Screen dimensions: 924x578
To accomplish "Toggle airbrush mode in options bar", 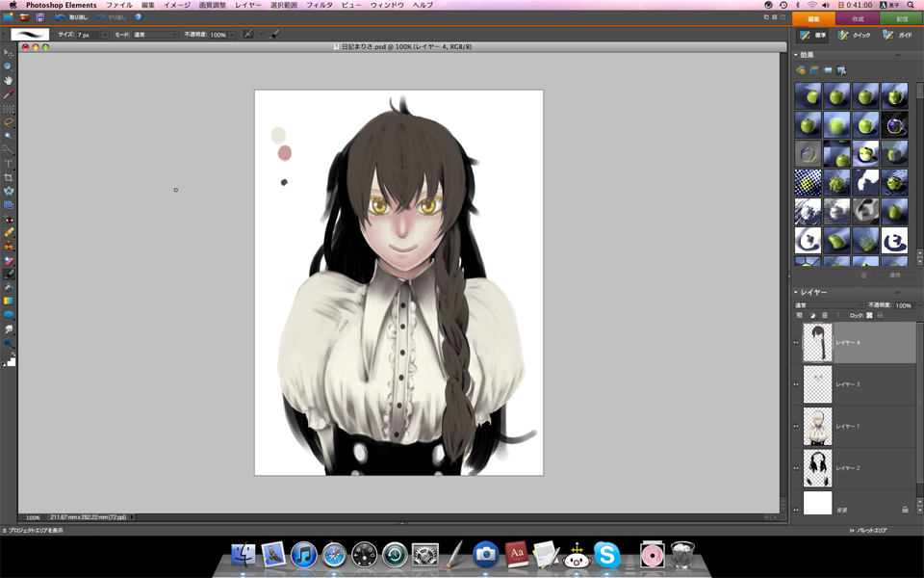I will (248, 35).
